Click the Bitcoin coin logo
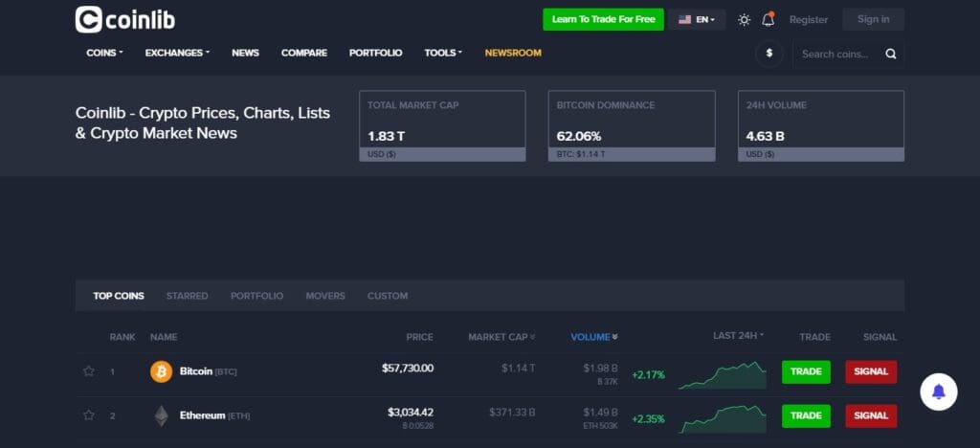This screenshot has height=448, width=980. click(x=161, y=371)
